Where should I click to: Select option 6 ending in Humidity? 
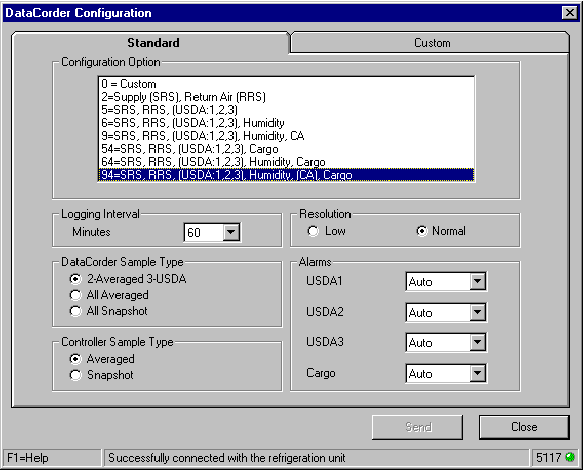pos(286,123)
